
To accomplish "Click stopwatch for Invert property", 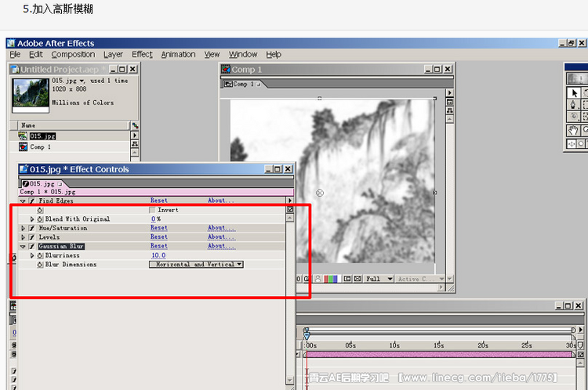I will tap(40, 210).
